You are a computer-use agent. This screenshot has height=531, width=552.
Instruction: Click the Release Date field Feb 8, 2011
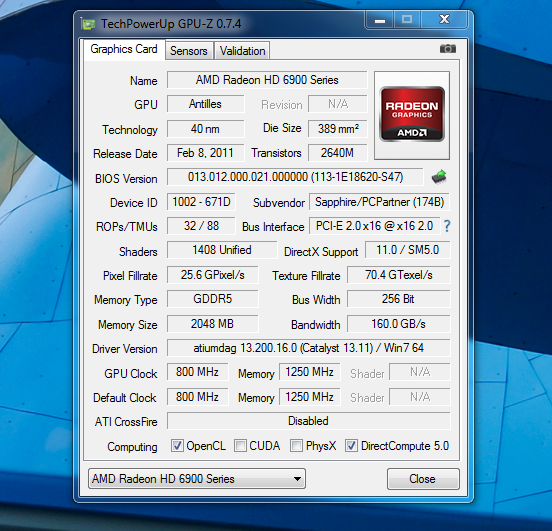click(205, 153)
